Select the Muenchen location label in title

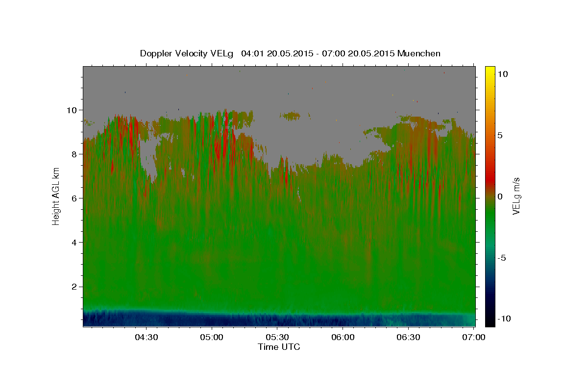pos(419,53)
